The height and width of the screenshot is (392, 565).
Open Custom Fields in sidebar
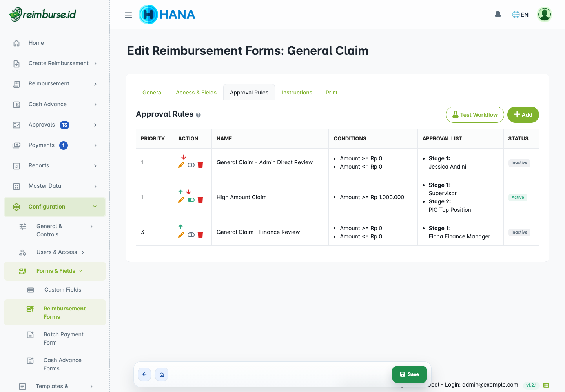click(x=55, y=290)
